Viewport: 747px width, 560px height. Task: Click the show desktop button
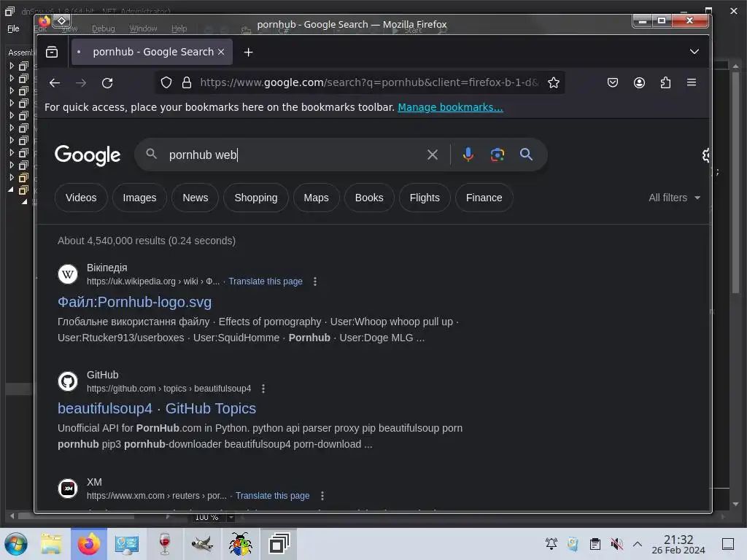(728, 544)
